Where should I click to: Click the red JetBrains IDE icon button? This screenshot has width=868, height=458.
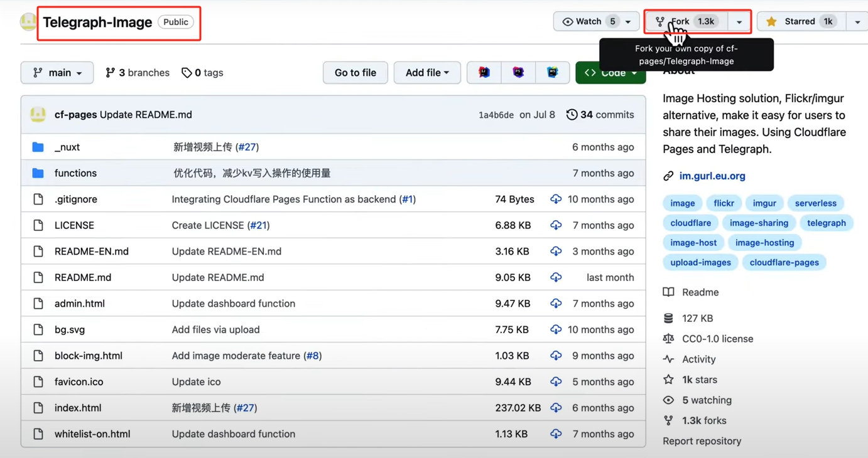(x=484, y=73)
